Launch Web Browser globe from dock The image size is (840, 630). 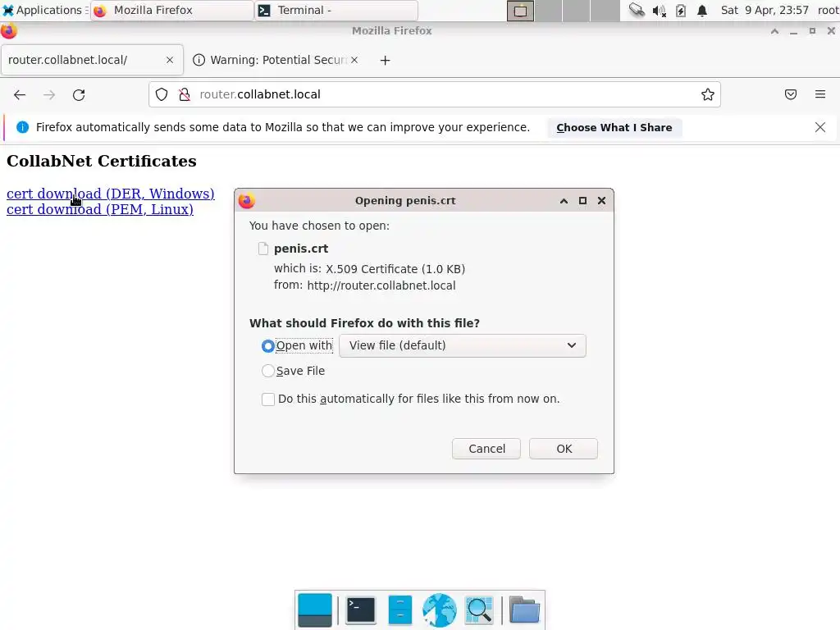click(x=440, y=610)
